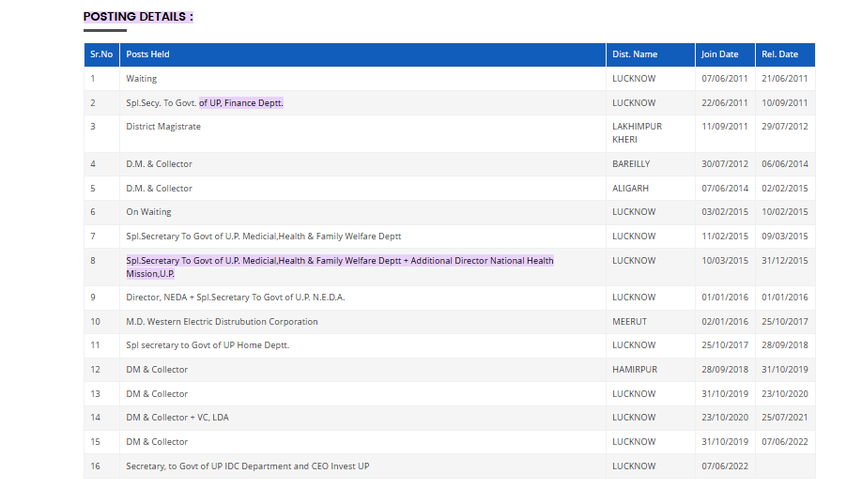This screenshot has height=504, width=862.
Task: Click join date 07/06/2011
Action: point(725,79)
